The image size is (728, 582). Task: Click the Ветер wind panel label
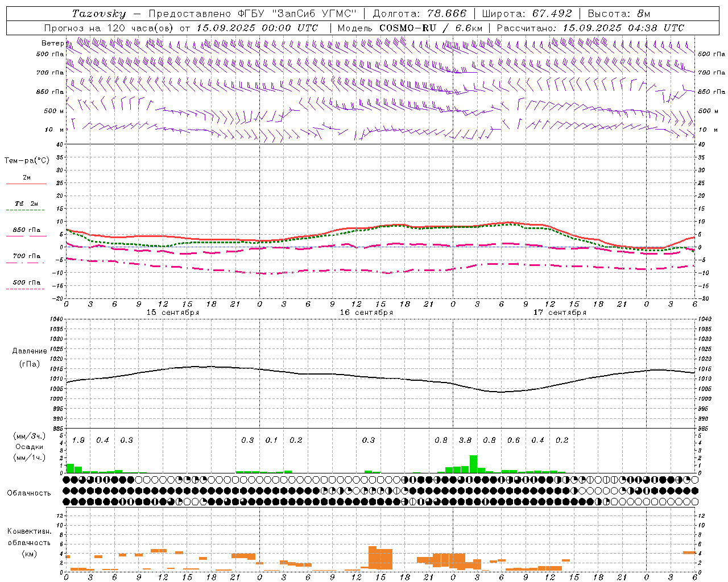(52, 43)
